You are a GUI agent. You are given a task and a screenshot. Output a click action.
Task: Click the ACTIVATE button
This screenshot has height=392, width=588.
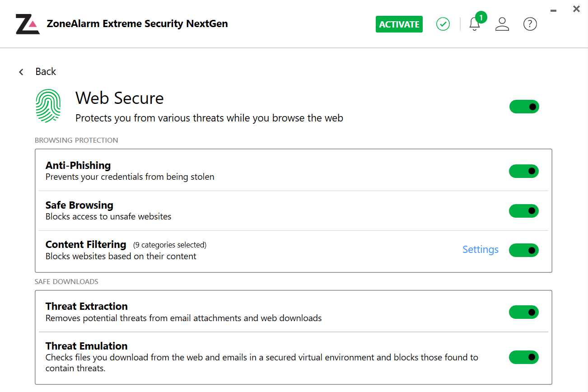click(399, 24)
